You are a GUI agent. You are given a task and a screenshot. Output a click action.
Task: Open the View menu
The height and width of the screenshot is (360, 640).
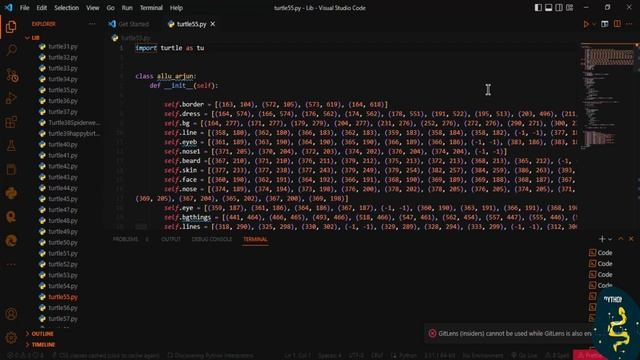coord(93,8)
